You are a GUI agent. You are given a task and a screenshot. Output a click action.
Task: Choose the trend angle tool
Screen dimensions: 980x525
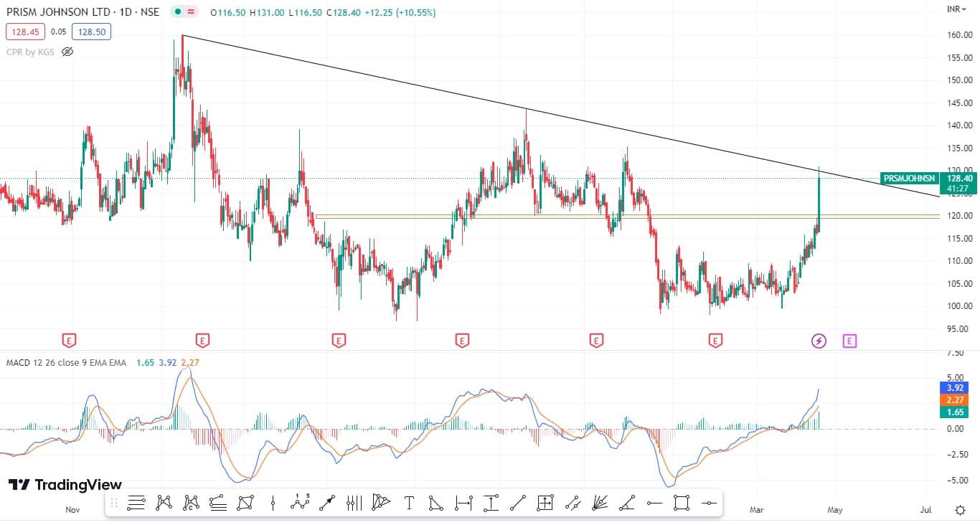coord(627,503)
